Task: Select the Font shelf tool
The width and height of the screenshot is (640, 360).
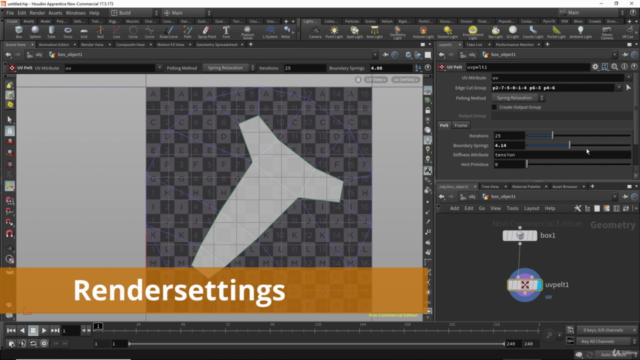Action: pyautogui.click(x=226, y=32)
